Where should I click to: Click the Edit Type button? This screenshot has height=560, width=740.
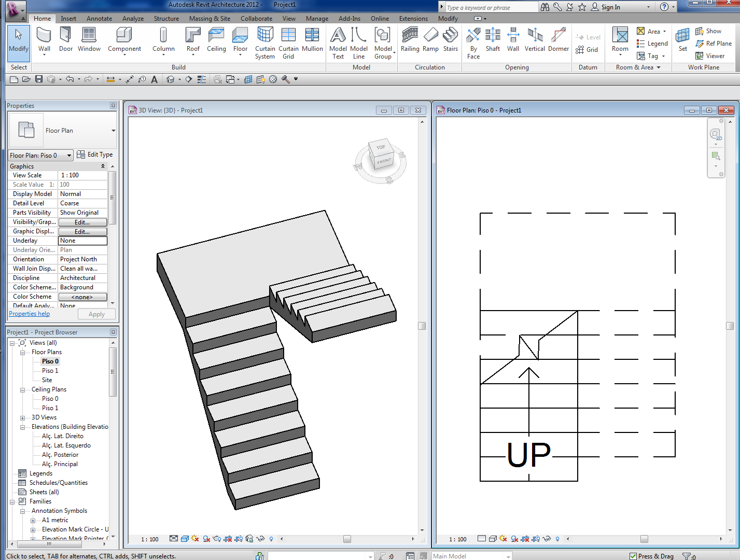point(95,155)
